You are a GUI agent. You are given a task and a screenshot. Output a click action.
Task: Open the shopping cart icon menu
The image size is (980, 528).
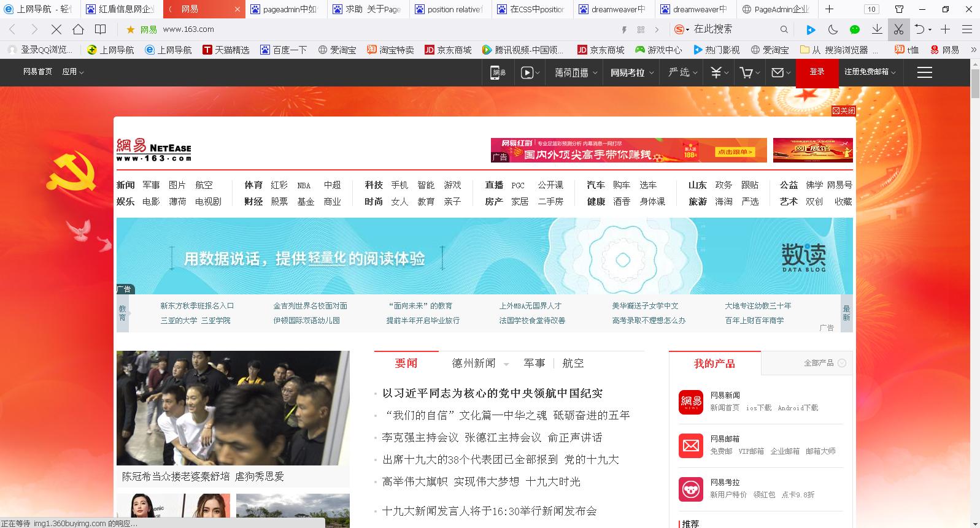pyautogui.click(x=750, y=72)
